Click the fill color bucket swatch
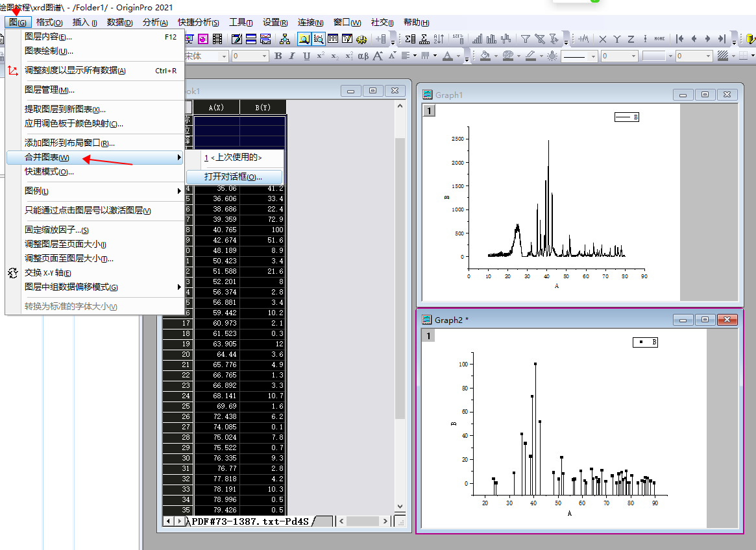Viewport: 756px width, 550px height. pyautogui.click(x=485, y=56)
